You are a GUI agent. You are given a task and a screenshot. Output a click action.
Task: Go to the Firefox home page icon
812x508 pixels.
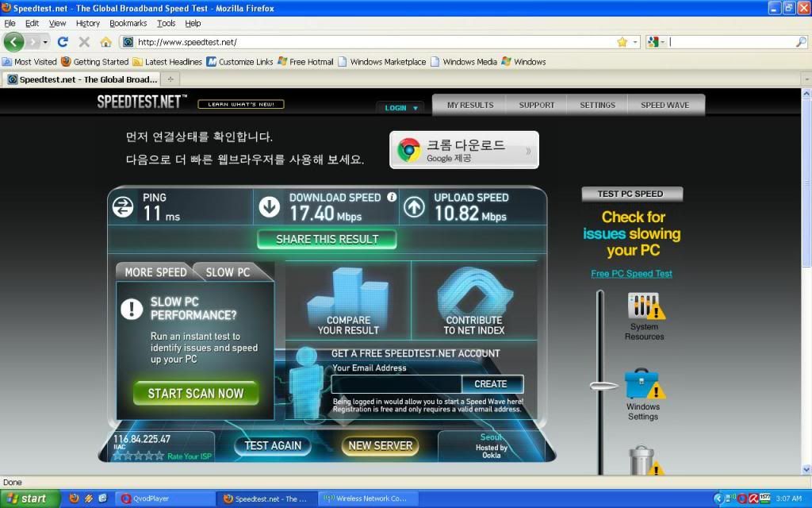[x=105, y=42]
